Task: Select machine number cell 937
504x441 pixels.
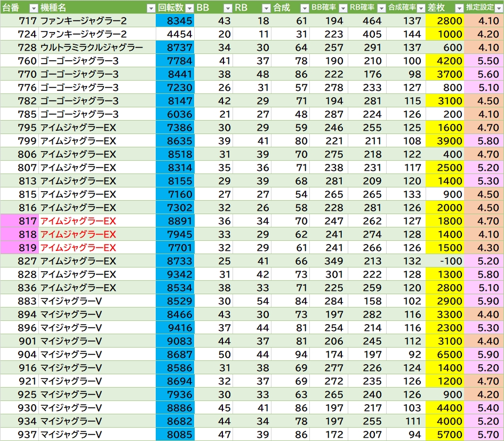Action: point(19,434)
